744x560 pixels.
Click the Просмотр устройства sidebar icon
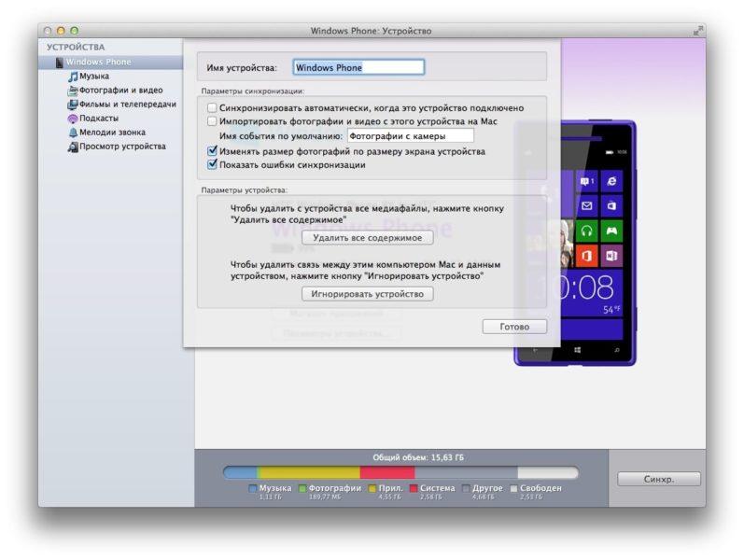tap(73, 147)
